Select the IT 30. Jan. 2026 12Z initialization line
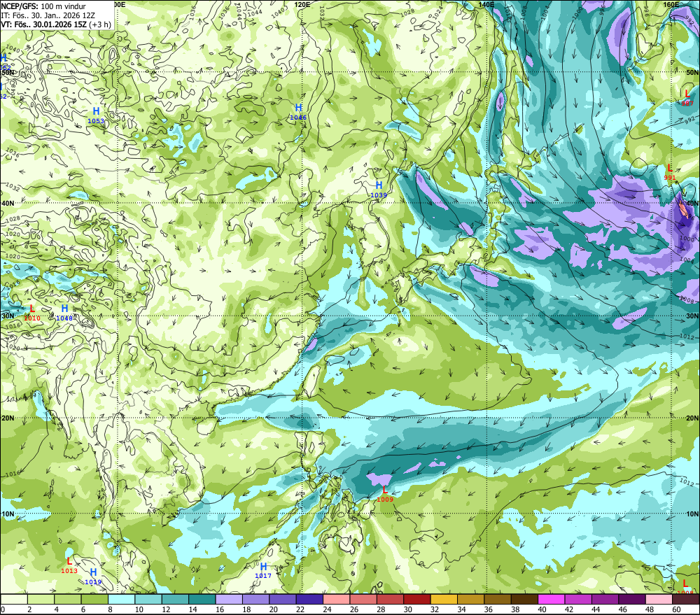700x615 pixels. coord(48,15)
